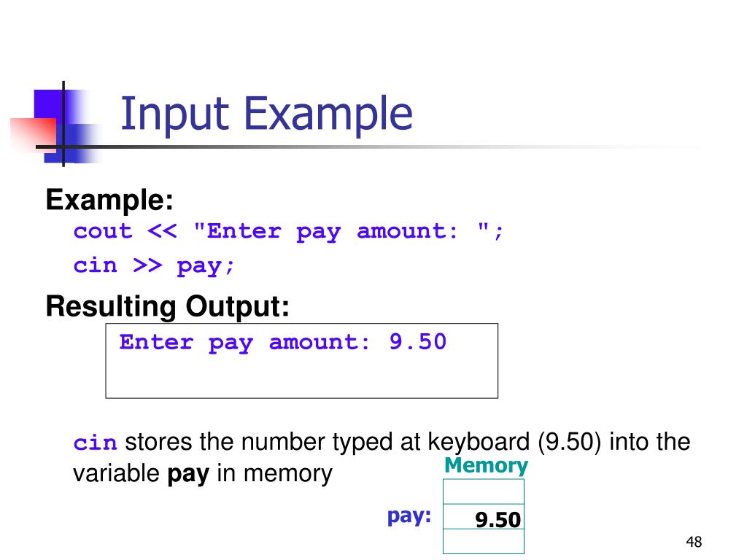The height and width of the screenshot is (560, 747).
Task: Click the memory cell containing 9.50
Action: [484, 517]
